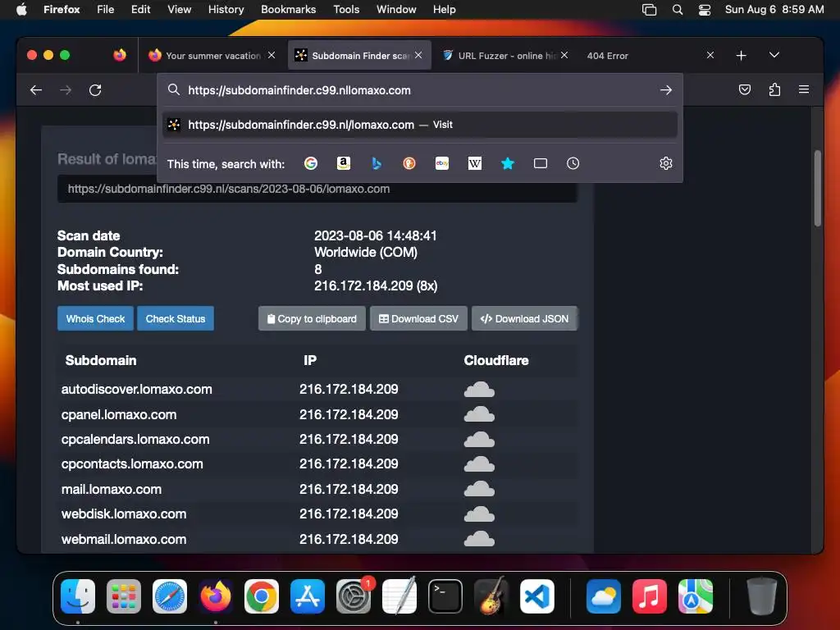Click the Whois Check button

click(x=95, y=319)
